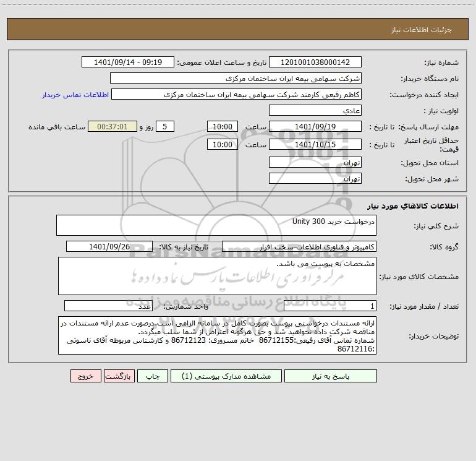The image size is (476, 461).
Task: Click the label توضیحات خریدار
Action: [x=434, y=336]
